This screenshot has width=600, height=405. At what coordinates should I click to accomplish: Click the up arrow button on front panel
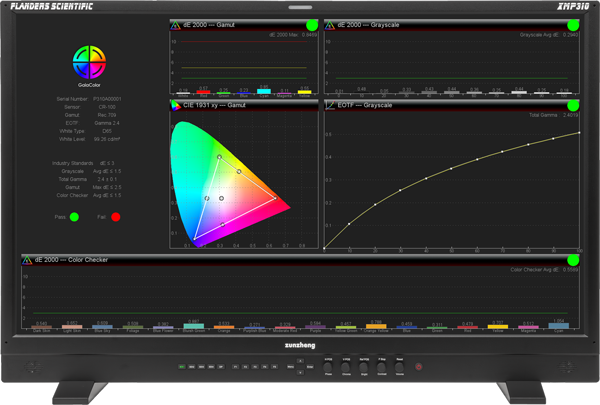click(x=300, y=361)
